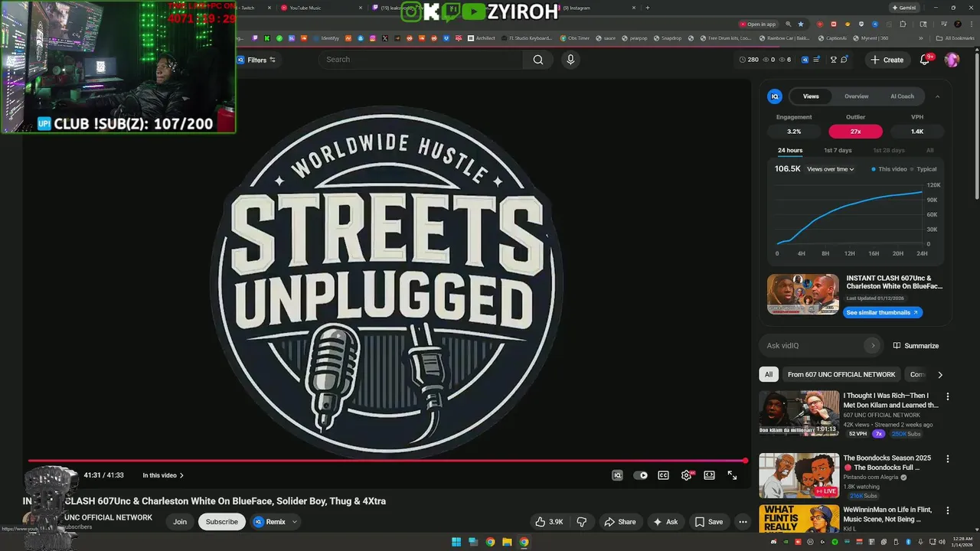
Task: Click the vidIQ Remix button
Action: point(269,522)
